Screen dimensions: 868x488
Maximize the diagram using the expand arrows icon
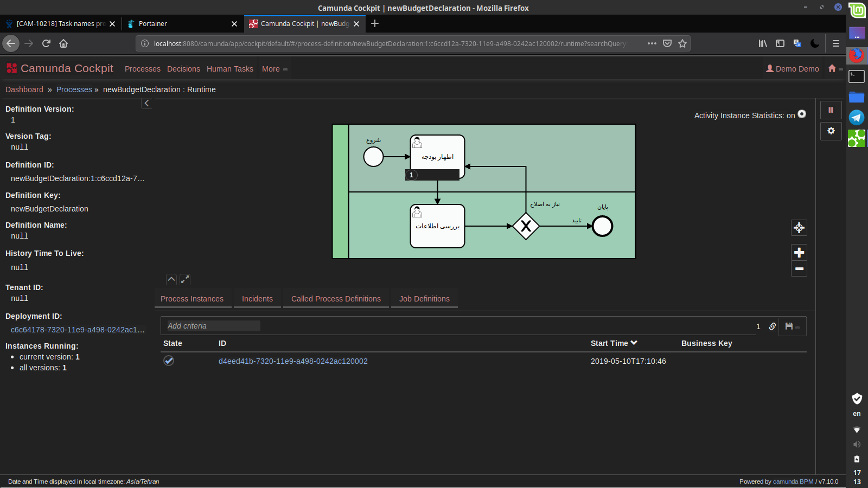coord(185,279)
